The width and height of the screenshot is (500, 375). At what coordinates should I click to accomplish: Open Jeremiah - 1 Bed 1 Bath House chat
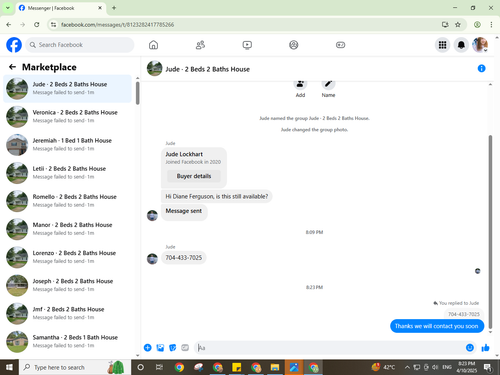pyautogui.click(x=67, y=144)
